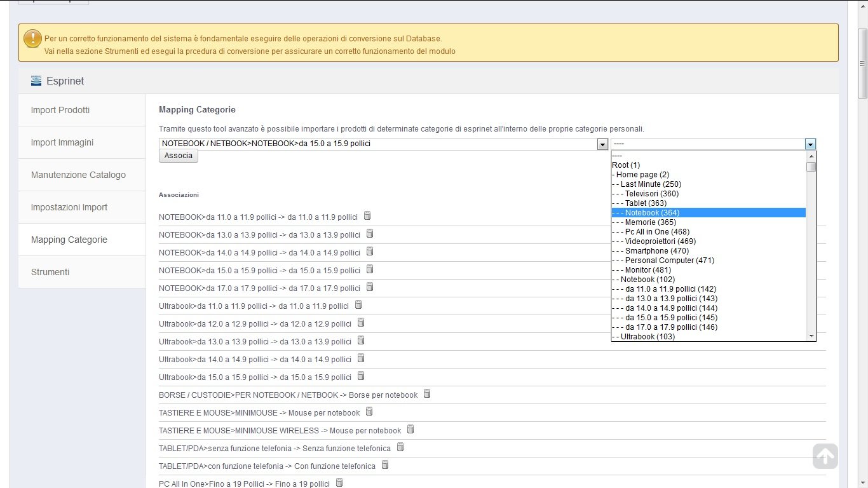
Task: Delete the NOTEBOOK>da 17.0 a 17.9 pollici association
Action: 370,287
